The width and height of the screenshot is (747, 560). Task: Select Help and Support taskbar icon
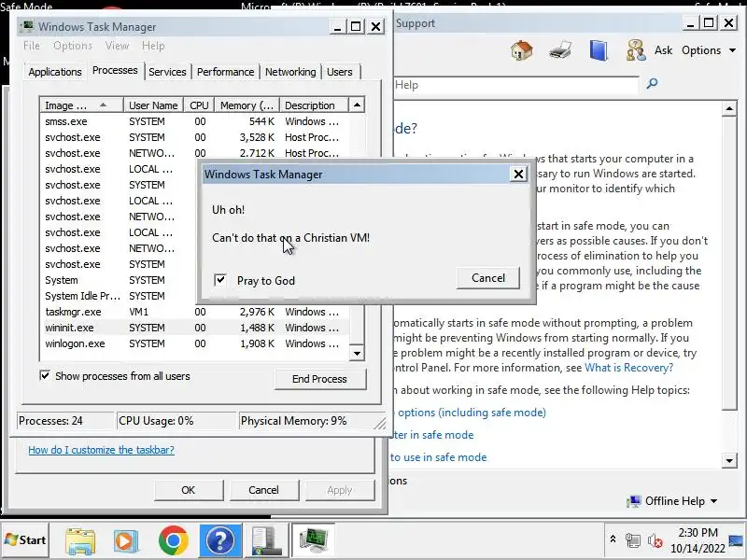(220, 541)
